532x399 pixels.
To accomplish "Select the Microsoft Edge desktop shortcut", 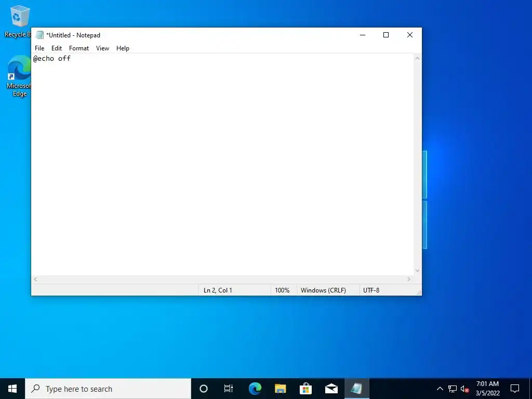I will [x=19, y=76].
